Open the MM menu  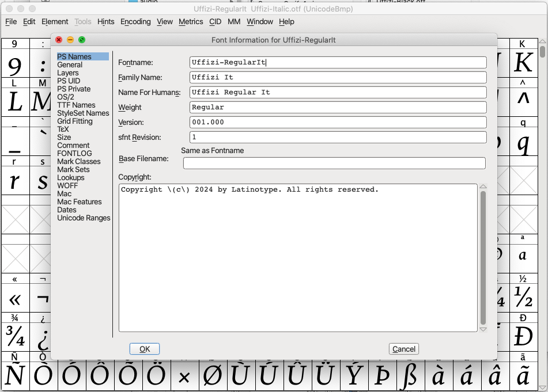pos(234,22)
